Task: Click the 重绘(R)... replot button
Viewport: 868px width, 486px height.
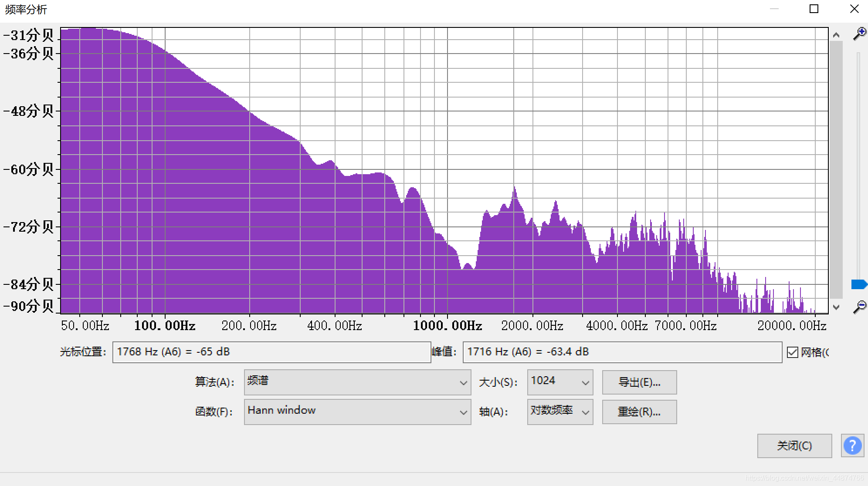Action: [x=639, y=412]
